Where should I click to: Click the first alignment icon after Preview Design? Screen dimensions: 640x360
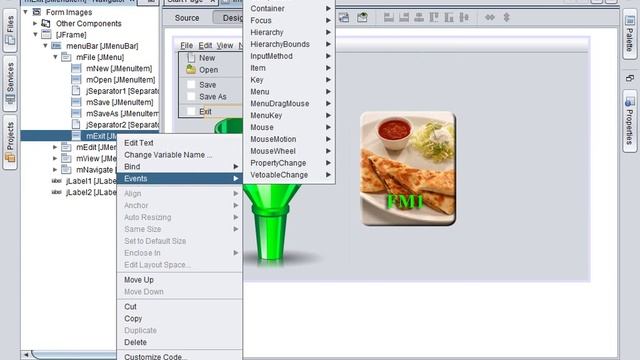coord(389,17)
